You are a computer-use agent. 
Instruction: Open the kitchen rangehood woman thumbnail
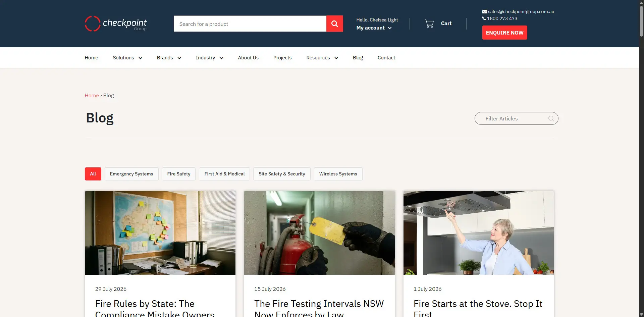coord(479,233)
